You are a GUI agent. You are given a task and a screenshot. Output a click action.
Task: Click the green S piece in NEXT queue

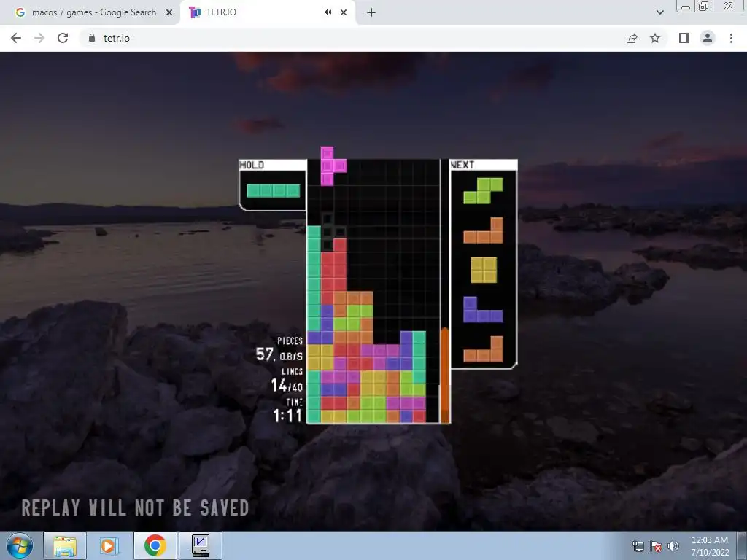[483, 190]
